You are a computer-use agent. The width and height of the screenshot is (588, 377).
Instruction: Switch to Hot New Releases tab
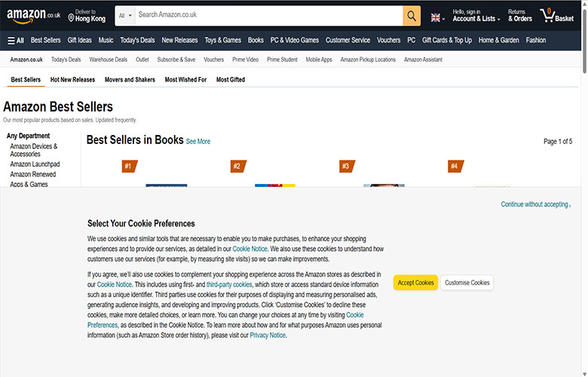coord(72,79)
